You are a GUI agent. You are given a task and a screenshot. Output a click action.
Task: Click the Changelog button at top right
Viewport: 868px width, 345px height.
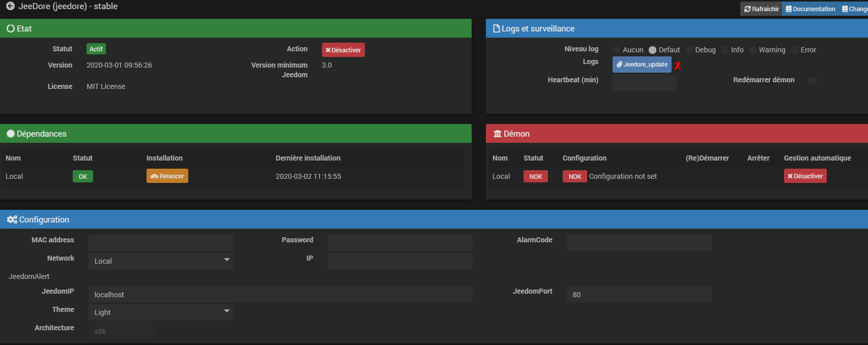tap(855, 9)
